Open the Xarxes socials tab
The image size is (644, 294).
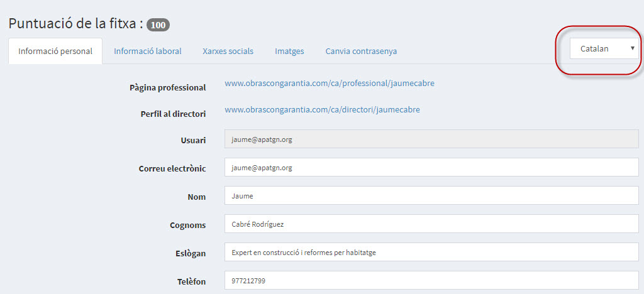[228, 51]
